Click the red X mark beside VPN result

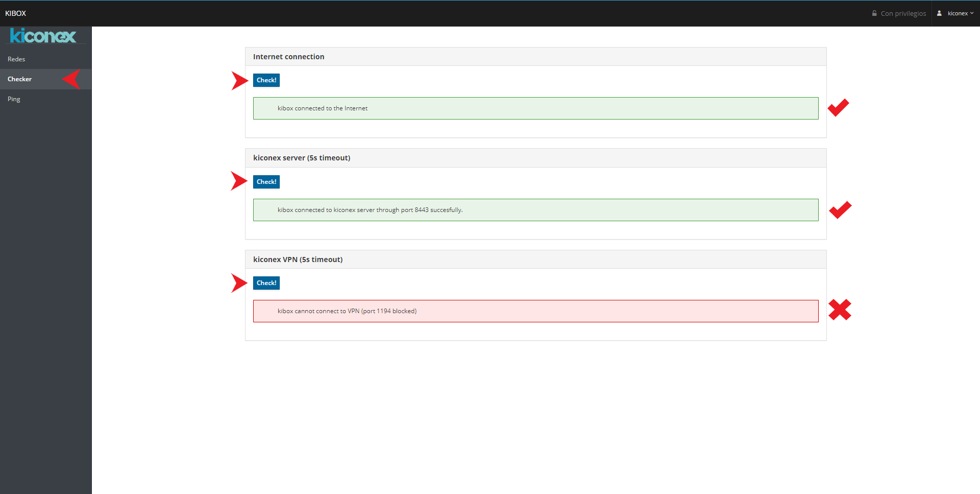click(x=840, y=310)
